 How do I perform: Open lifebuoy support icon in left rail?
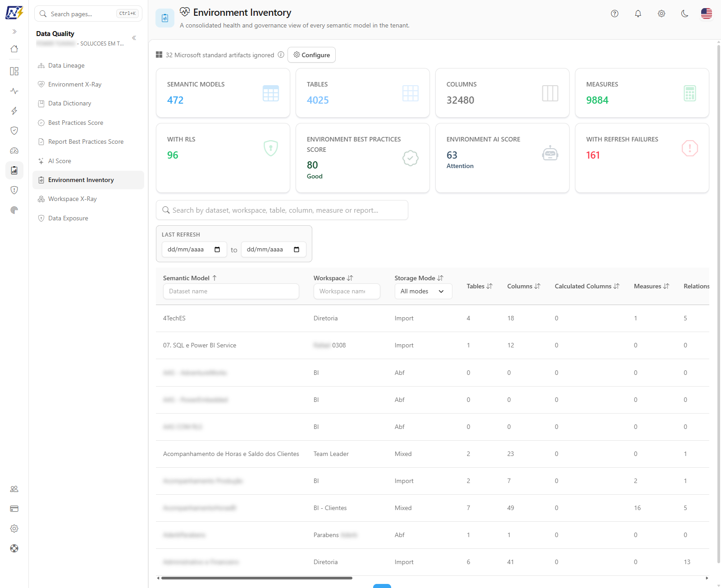[x=14, y=548]
